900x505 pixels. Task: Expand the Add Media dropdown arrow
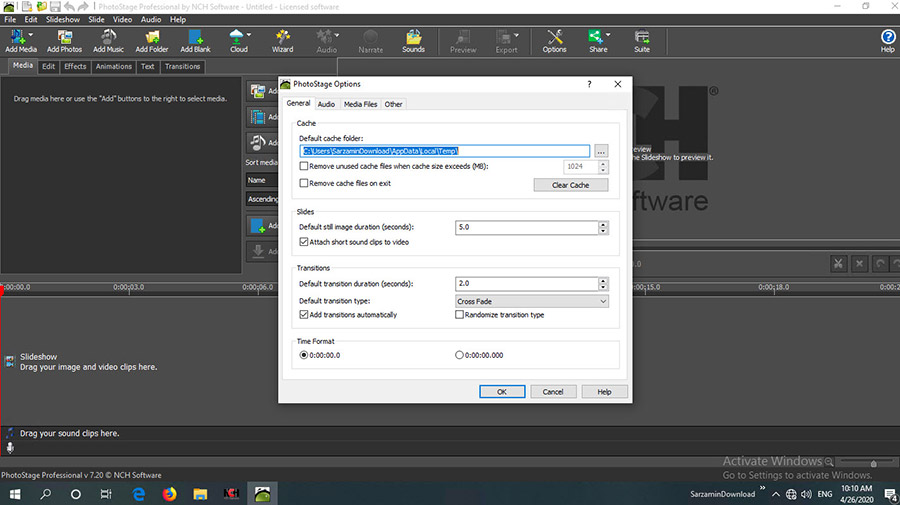click(x=31, y=35)
